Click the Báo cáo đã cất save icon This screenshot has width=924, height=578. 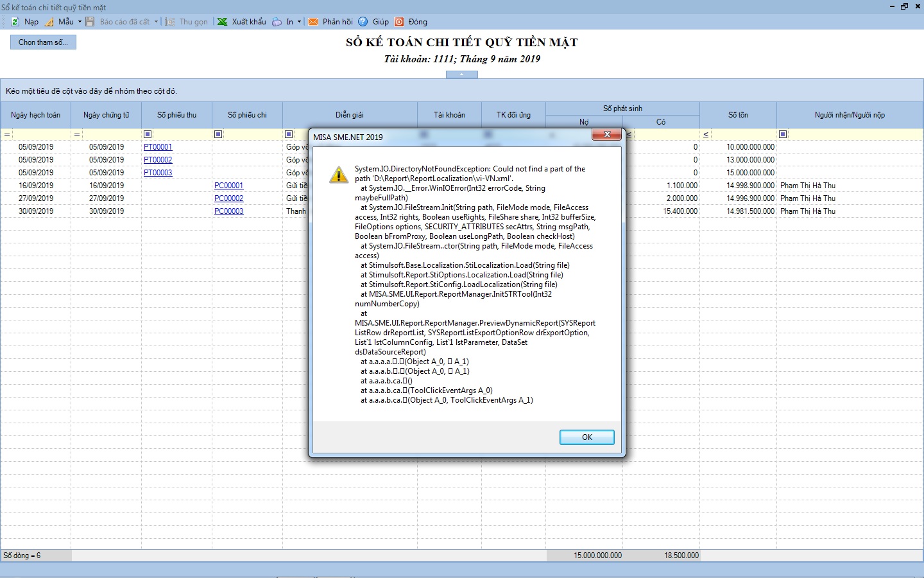[x=90, y=22]
